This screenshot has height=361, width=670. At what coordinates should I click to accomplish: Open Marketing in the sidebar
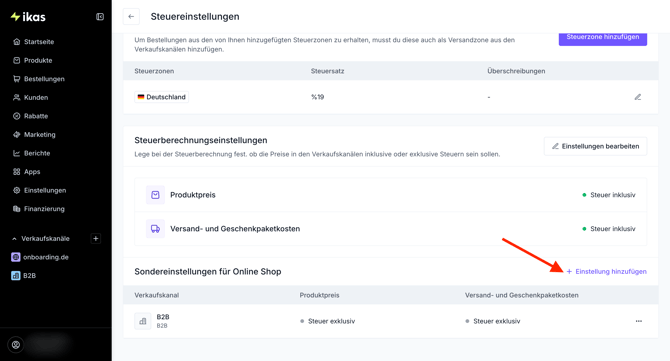coord(40,135)
